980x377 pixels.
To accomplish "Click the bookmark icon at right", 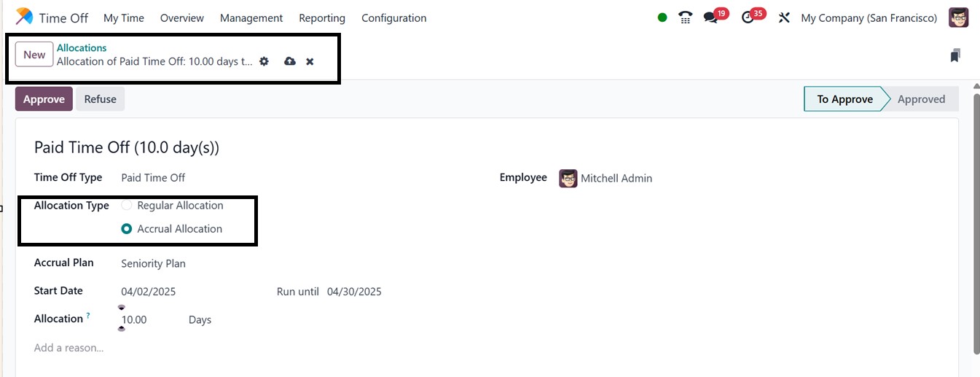I will (955, 55).
